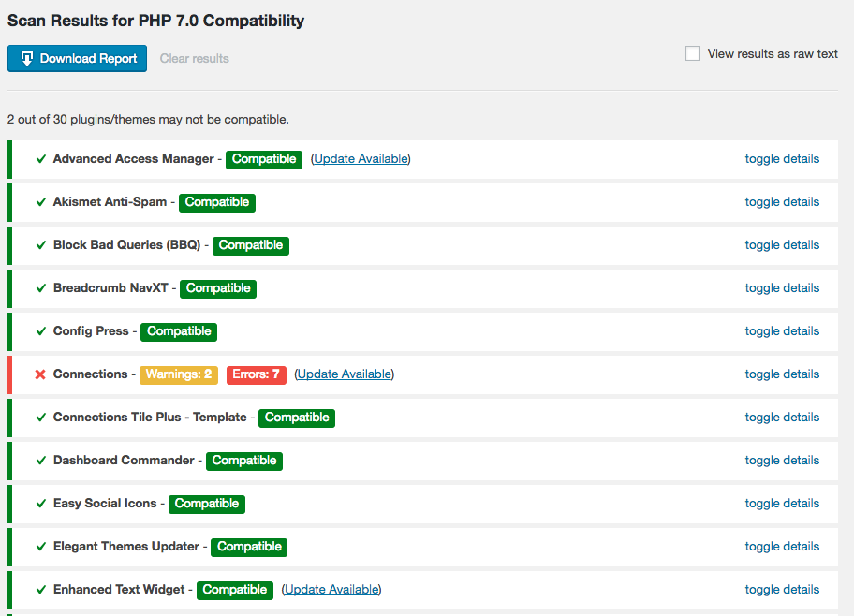Click the Warnings: 2 badge on Connections
854x616 pixels.
point(179,374)
